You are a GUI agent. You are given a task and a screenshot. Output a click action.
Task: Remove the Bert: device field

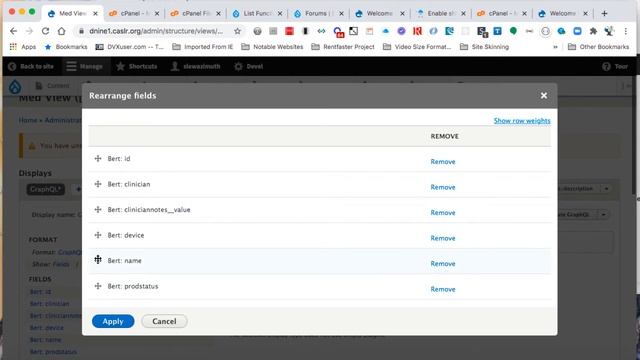[x=443, y=238]
